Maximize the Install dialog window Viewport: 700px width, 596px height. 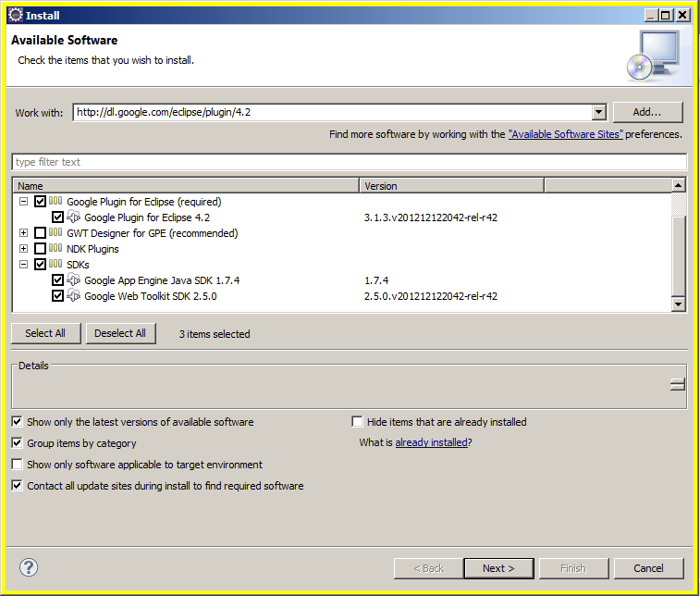coord(665,16)
